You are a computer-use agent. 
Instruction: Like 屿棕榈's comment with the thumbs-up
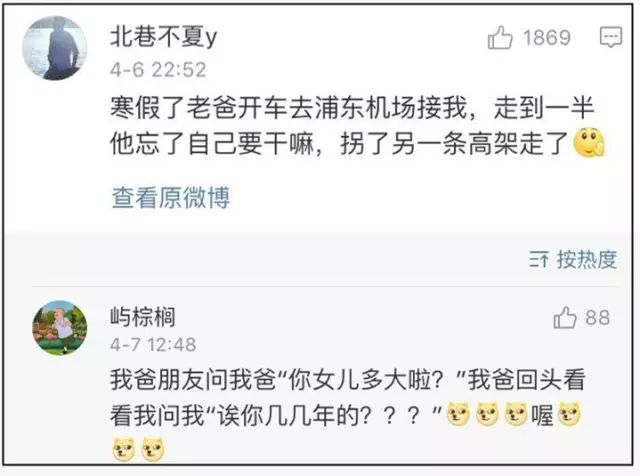(565, 318)
